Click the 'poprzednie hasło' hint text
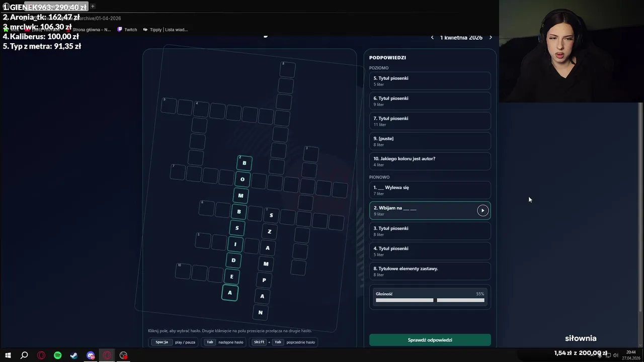 [300, 342]
